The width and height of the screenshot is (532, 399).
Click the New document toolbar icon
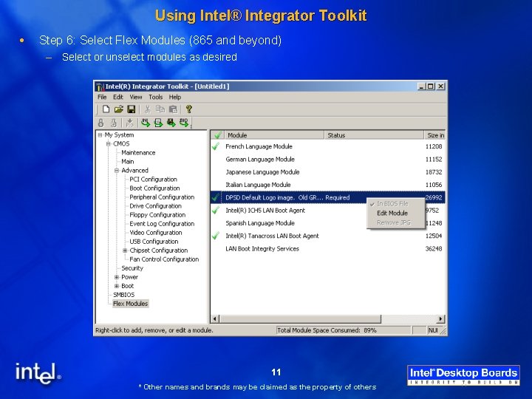point(106,109)
